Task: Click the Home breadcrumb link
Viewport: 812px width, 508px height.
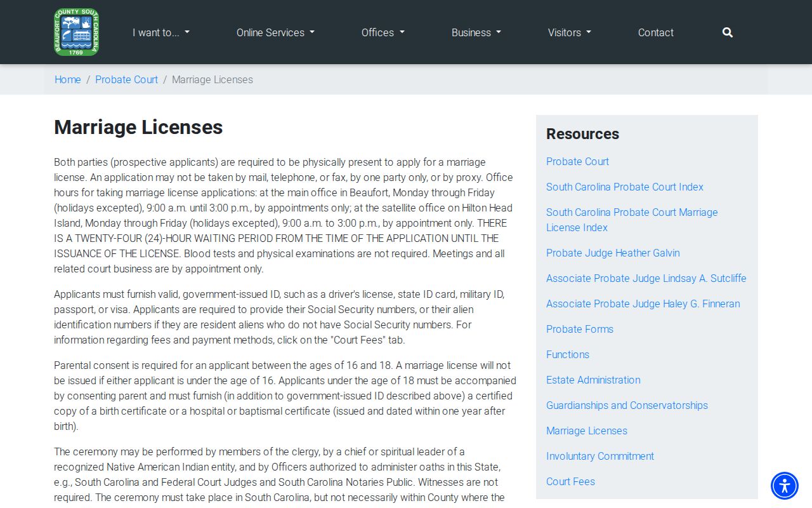Action: pos(68,79)
